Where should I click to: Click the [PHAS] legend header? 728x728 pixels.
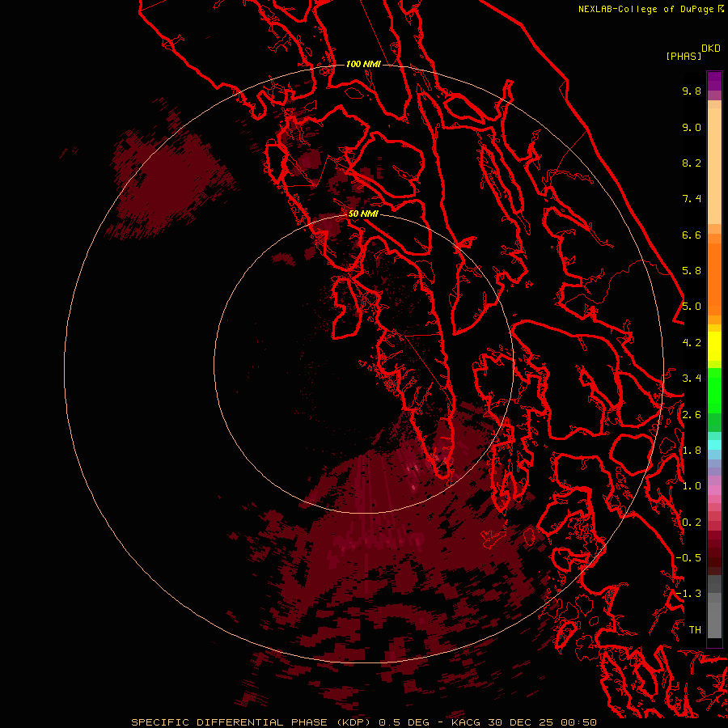click(x=684, y=56)
